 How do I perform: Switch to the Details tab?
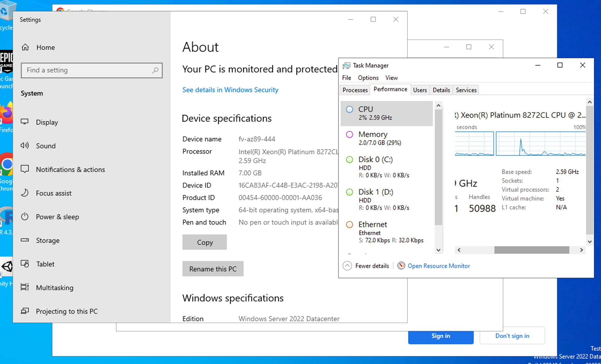click(x=441, y=90)
